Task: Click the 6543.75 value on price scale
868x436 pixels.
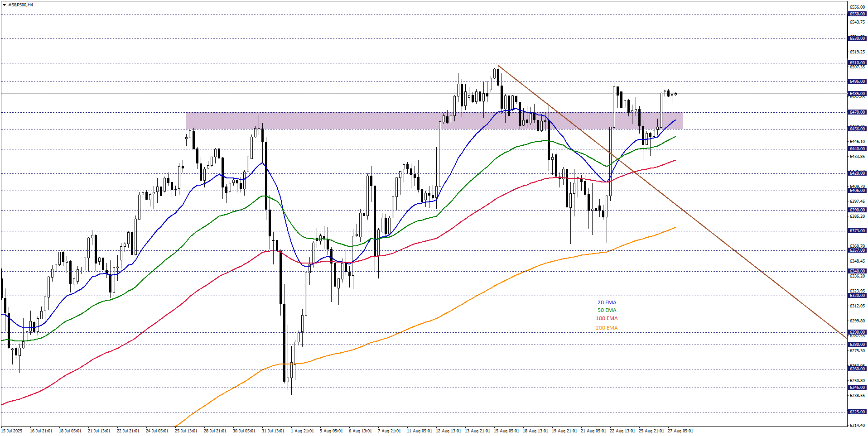Action: pos(857,22)
